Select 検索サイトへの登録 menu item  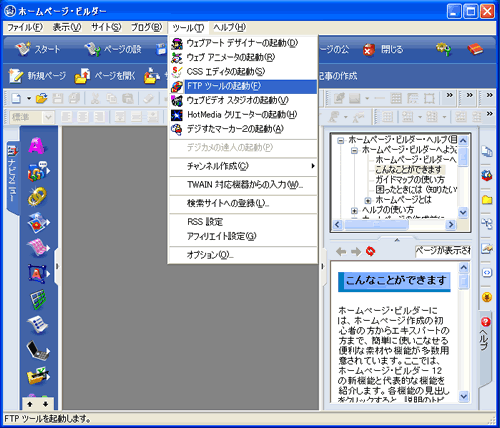[243, 203]
